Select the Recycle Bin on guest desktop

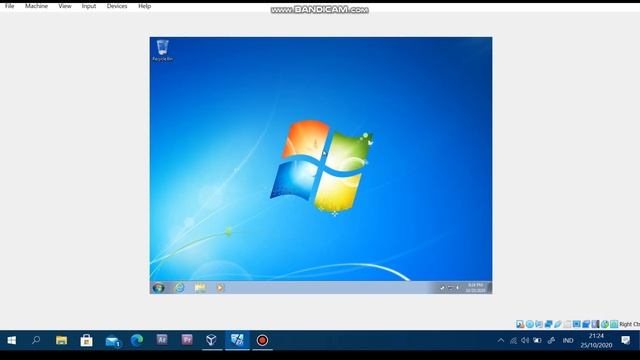pyautogui.click(x=162, y=50)
